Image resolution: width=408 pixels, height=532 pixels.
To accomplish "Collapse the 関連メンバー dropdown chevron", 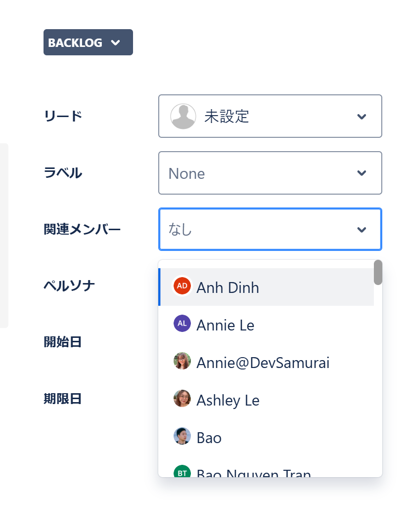I will click(x=362, y=230).
